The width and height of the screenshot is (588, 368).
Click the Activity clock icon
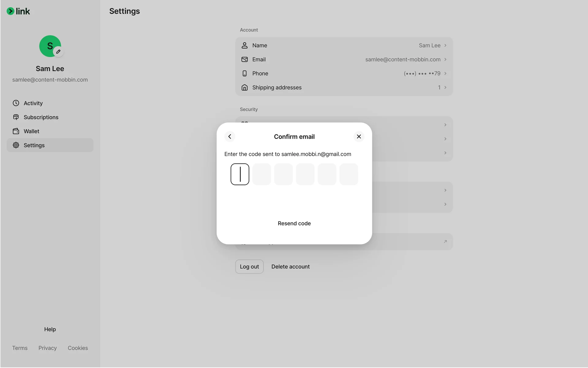16,103
